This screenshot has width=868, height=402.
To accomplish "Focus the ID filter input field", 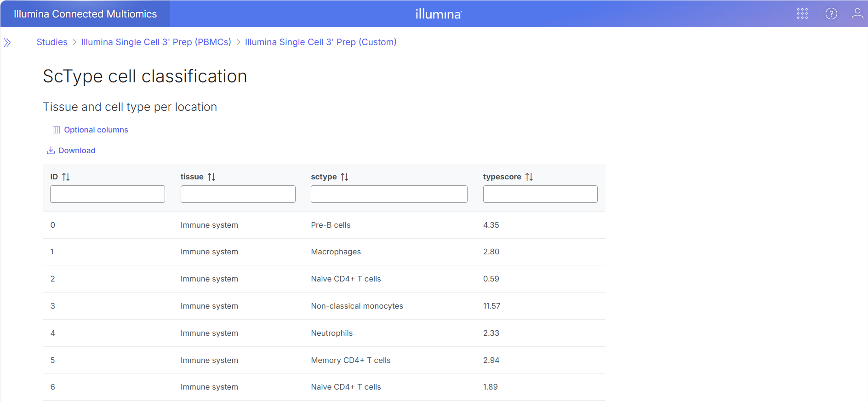I will click(107, 194).
